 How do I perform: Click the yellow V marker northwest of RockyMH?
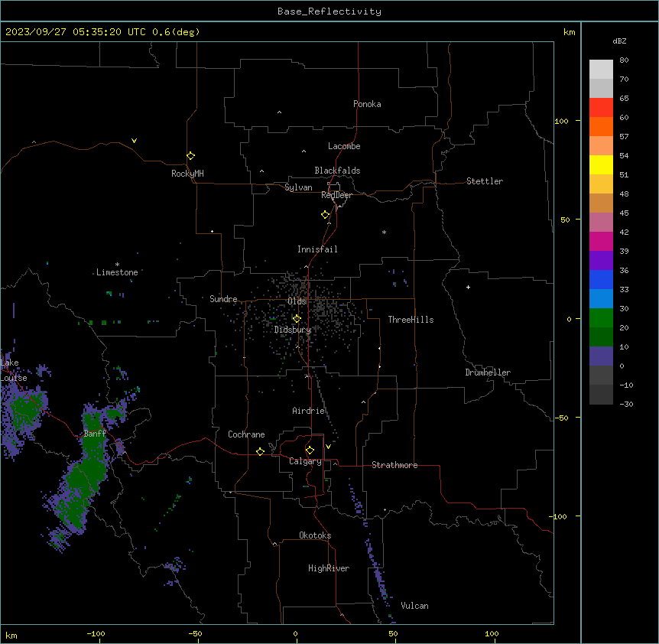click(134, 141)
